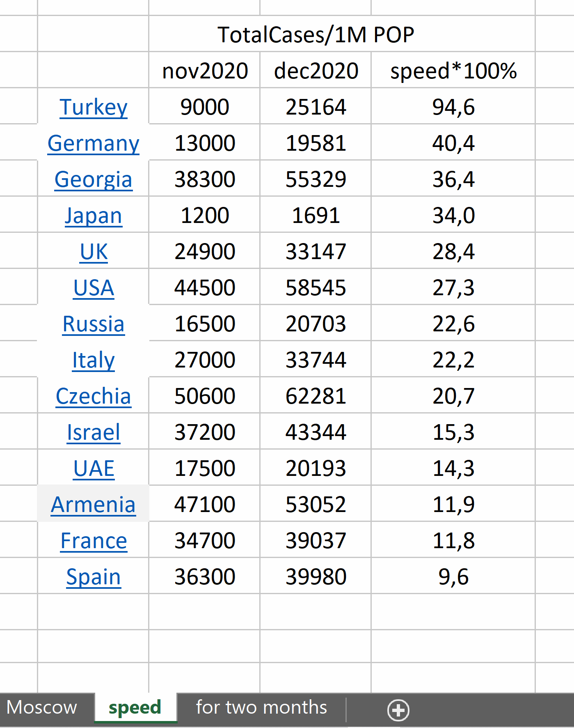The height and width of the screenshot is (728, 574).
Task: Open the 'for two months' sheet tab
Action: point(261,707)
